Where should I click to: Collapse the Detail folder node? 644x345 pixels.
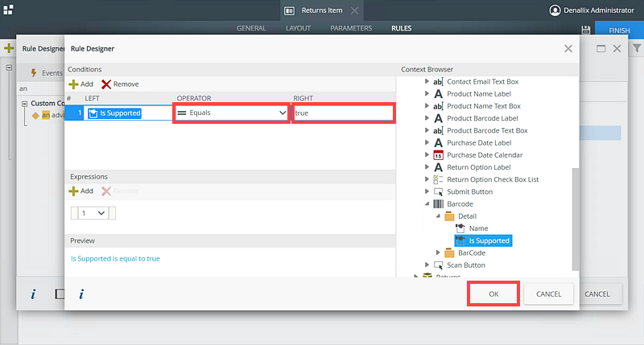(438, 216)
